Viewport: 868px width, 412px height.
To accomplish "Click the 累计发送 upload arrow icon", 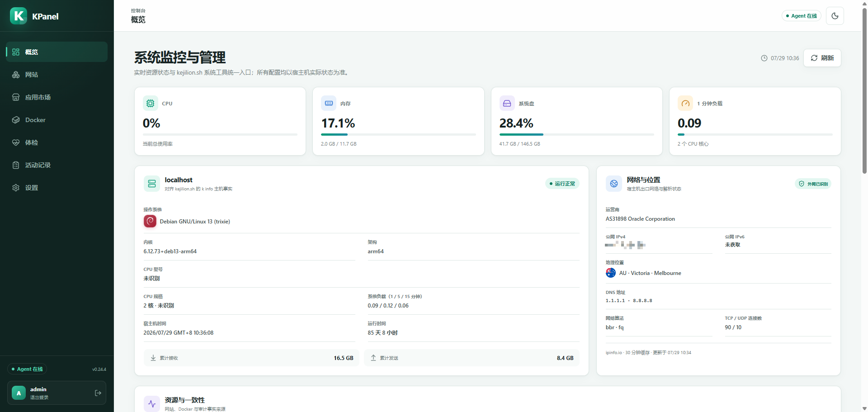I will (373, 358).
